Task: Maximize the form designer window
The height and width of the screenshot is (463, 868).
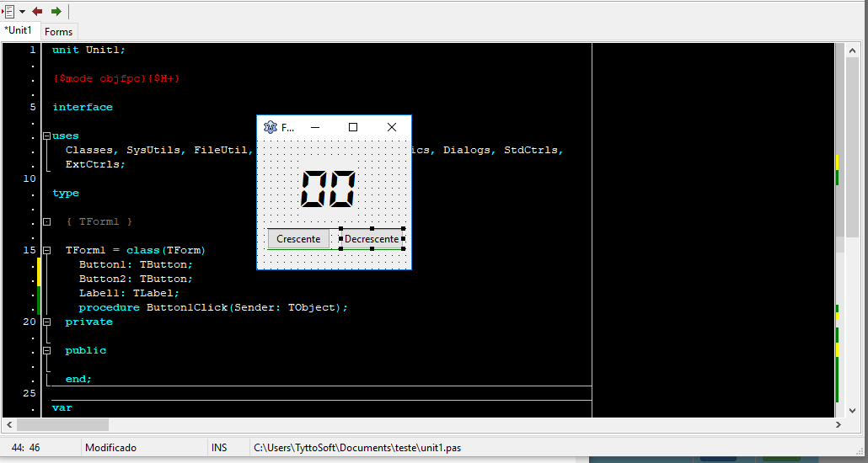Action: click(353, 127)
